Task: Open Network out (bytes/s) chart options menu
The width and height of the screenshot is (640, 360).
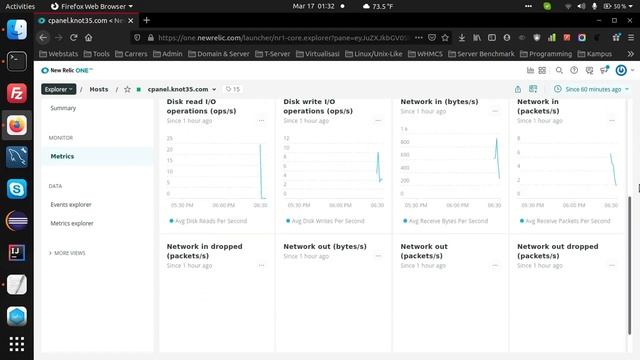Action: tap(378, 256)
